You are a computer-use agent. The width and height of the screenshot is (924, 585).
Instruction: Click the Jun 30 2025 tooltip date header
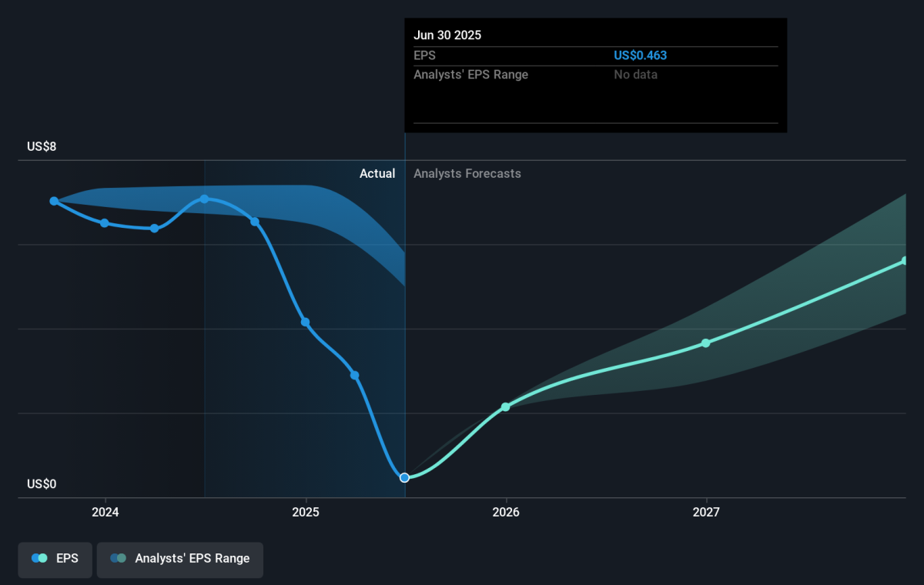pyautogui.click(x=447, y=35)
